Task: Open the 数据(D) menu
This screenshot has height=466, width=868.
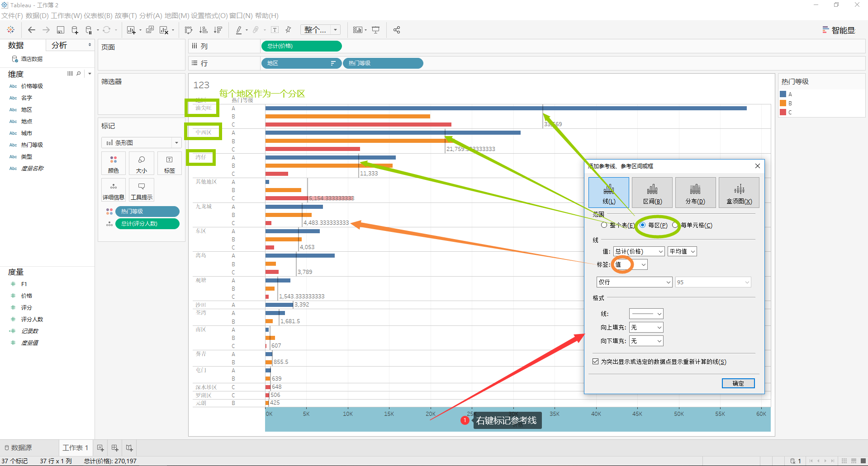Action: [x=37, y=16]
